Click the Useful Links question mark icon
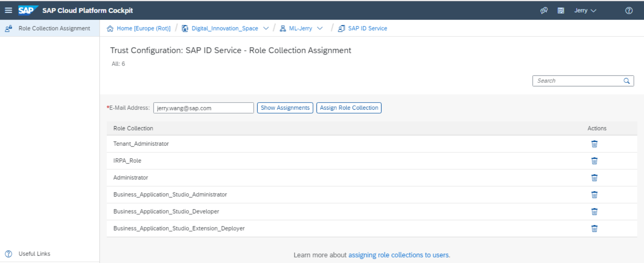 8,254
